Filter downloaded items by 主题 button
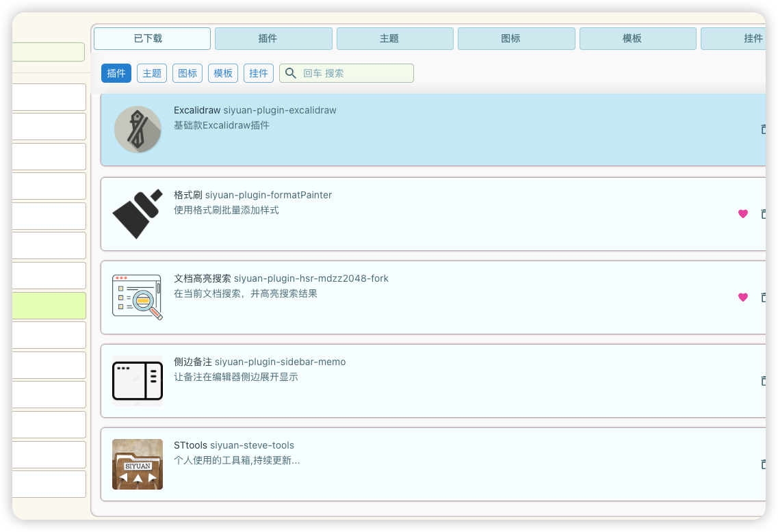 (152, 73)
